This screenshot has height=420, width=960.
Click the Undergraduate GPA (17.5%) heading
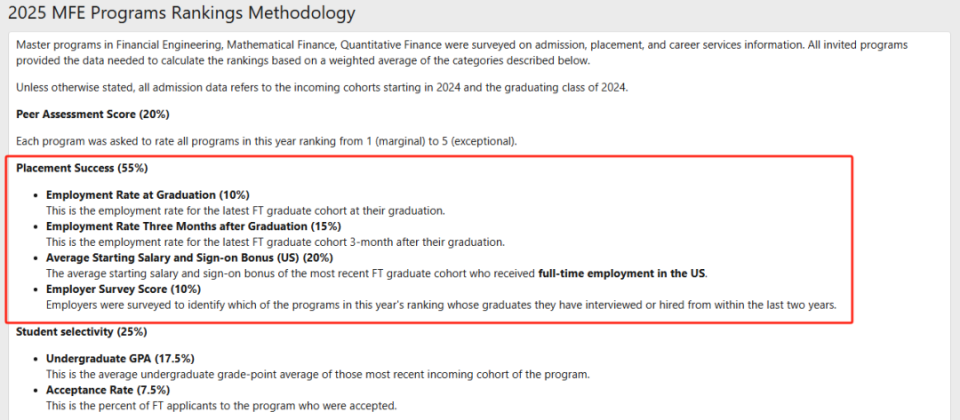121,359
